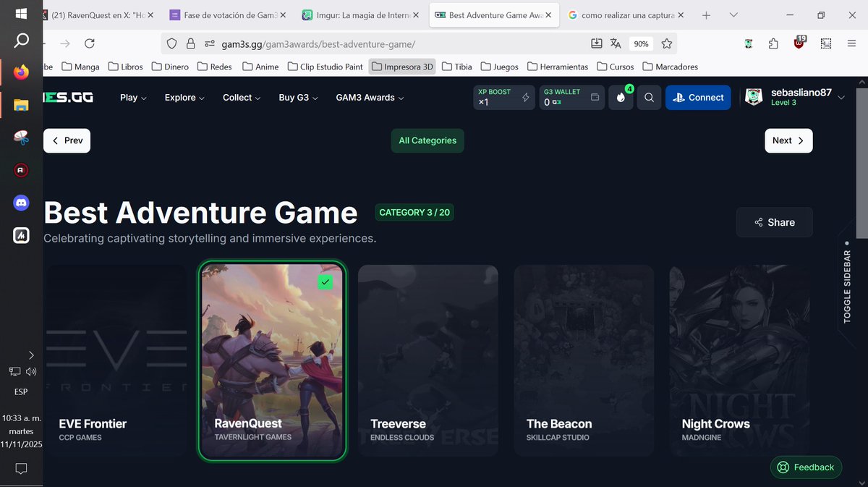Close the Best Adventure Game Awards tab

coord(549,15)
